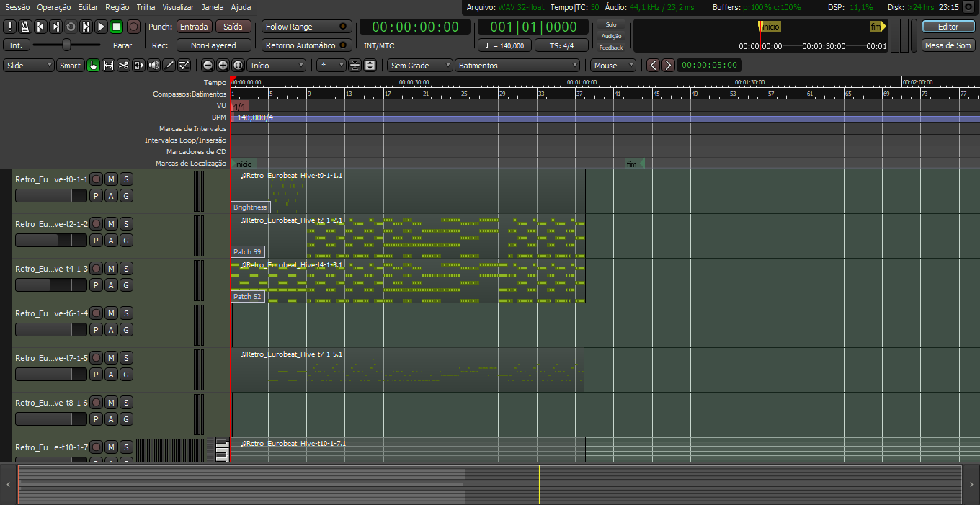
Task: Click the shuttle speed slider
Action: (66, 45)
